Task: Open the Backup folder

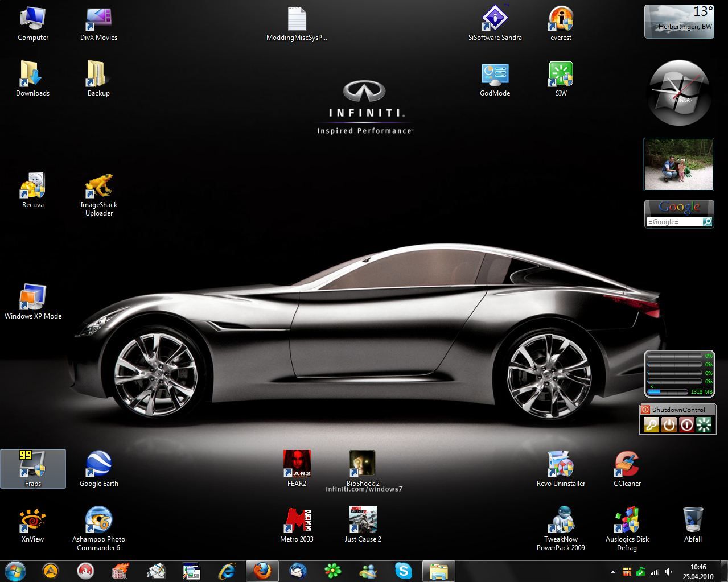Action: click(x=98, y=79)
